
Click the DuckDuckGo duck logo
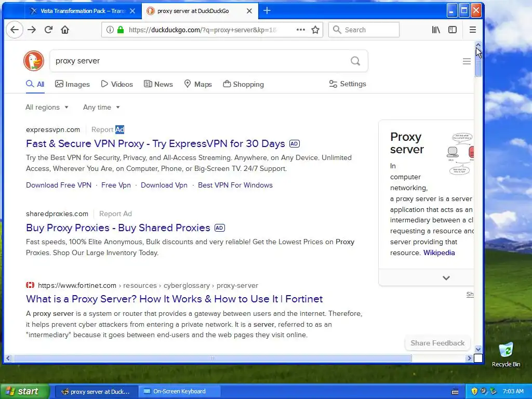pos(34,61)
